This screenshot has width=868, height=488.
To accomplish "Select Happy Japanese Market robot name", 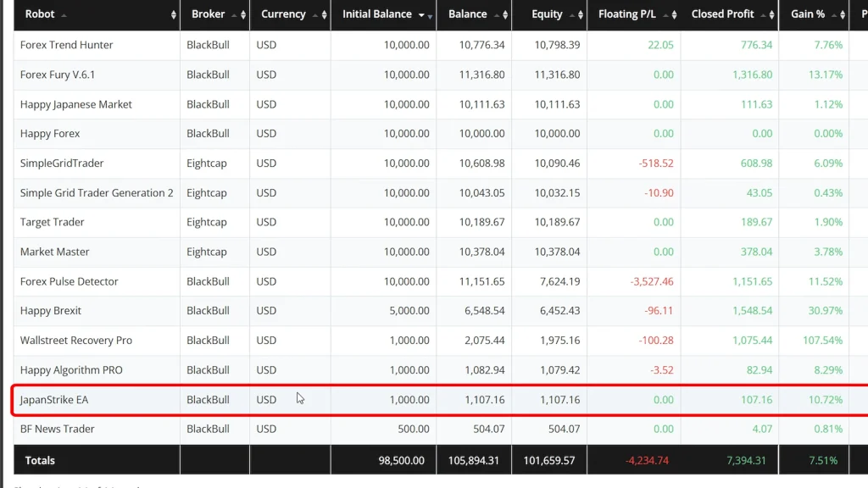I will [76, 104].
